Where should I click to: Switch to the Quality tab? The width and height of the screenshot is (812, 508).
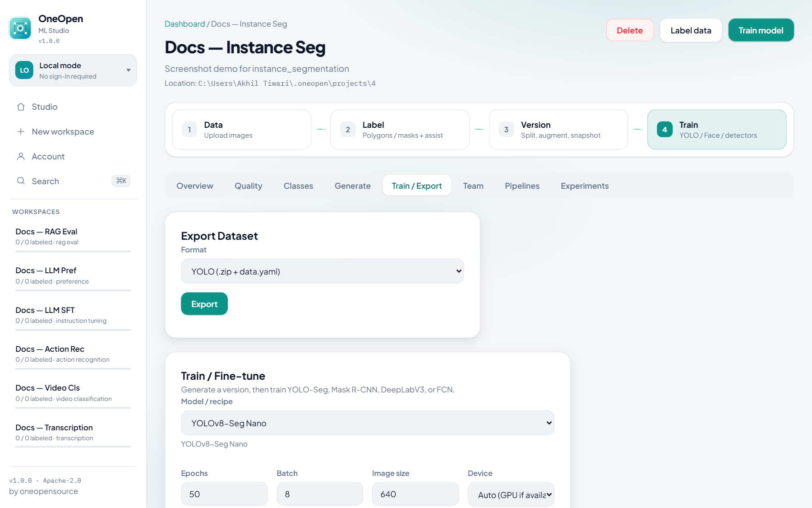point(249,186)
